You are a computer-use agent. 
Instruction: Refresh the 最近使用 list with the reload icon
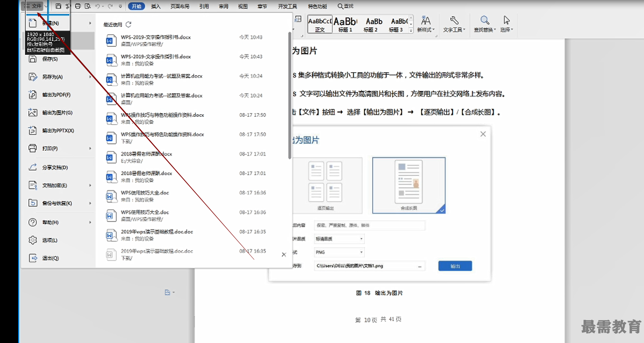point(129,24)
